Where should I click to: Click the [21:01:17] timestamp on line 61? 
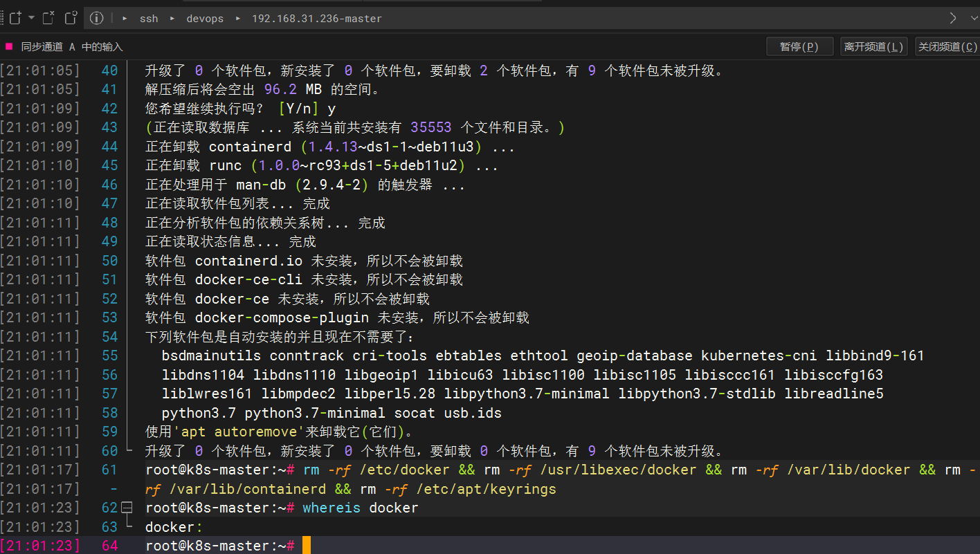pos(41,470)
